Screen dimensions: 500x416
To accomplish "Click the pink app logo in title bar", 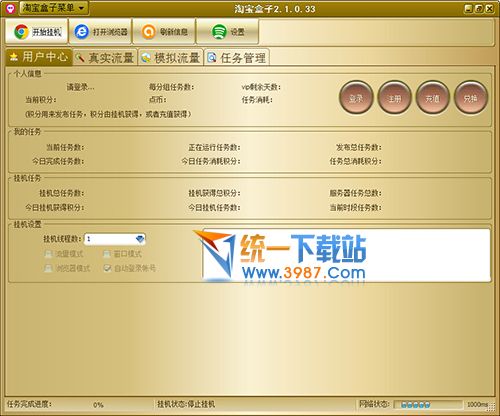I will click(x=10, y=8).
